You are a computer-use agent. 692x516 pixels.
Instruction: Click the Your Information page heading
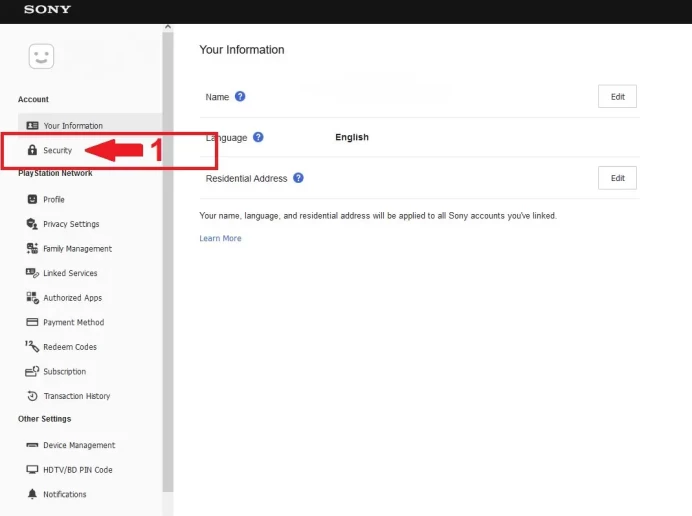[x=242, y=49]
